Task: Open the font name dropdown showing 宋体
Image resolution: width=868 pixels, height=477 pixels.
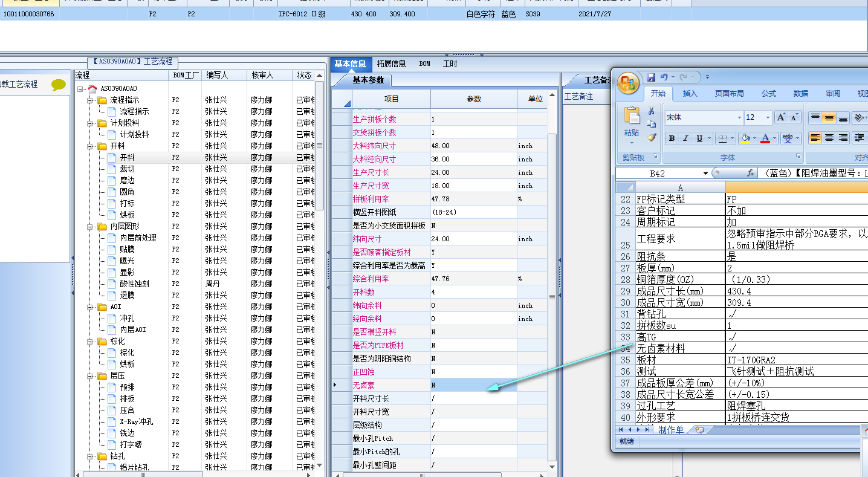Action: [739, 117]
